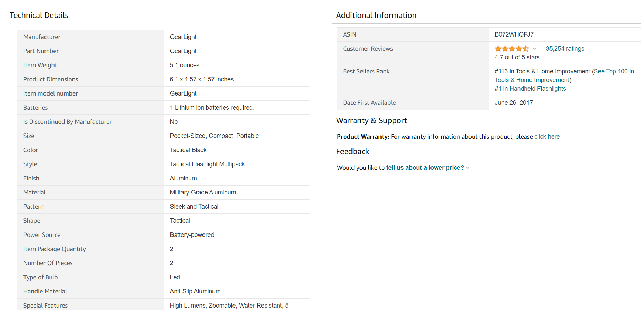Click the Special Features label
This screenshot has height=310, width=644.
click(46, 306)
